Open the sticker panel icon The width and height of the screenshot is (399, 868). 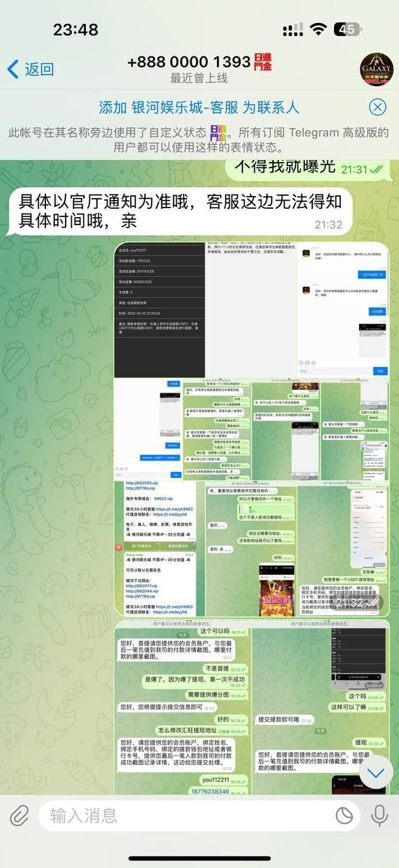point(345,815)
